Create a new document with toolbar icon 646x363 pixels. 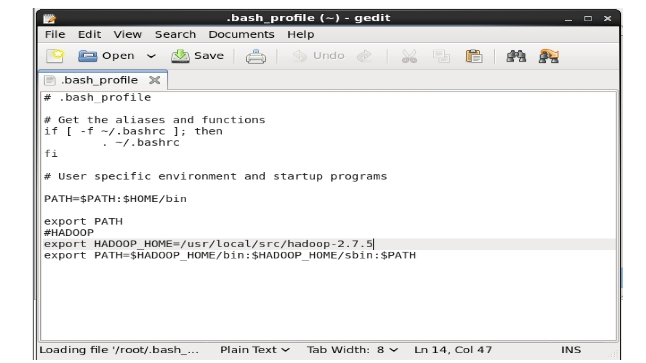point(55,56)
